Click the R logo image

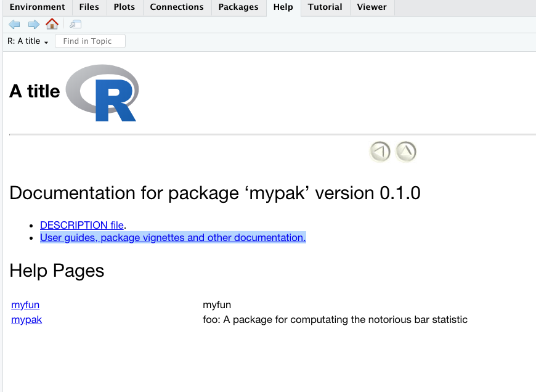tap(102, 93)
